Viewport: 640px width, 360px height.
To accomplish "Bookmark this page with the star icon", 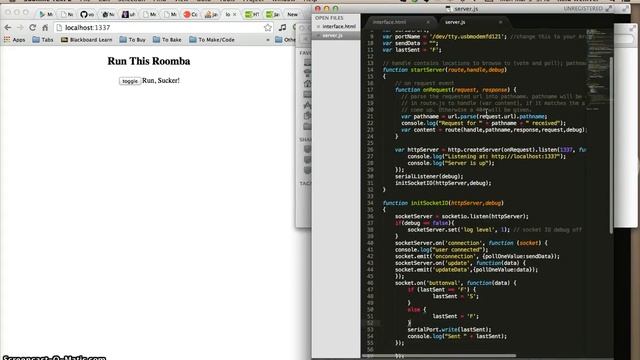I will pos(268,27).
